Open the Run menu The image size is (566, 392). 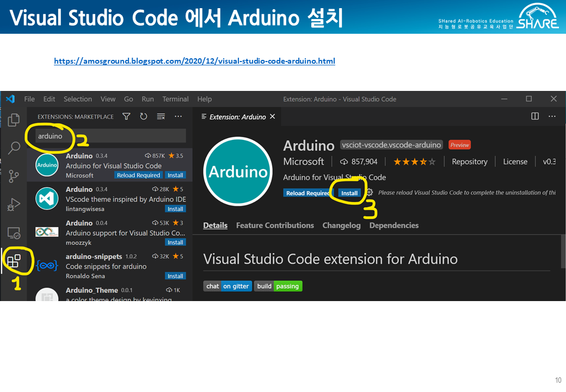click(147, 99)
